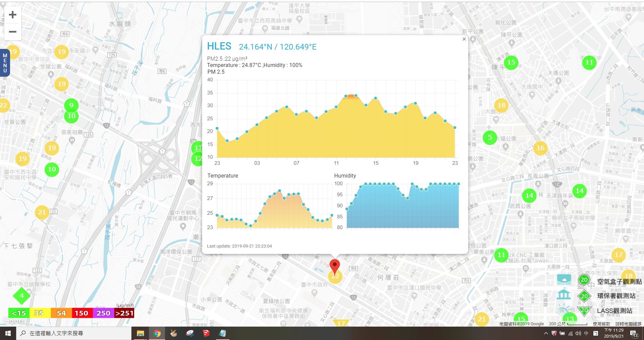
Task: Select yellow marker 19 below 世斌公園
Action: [x=61, y=84]
